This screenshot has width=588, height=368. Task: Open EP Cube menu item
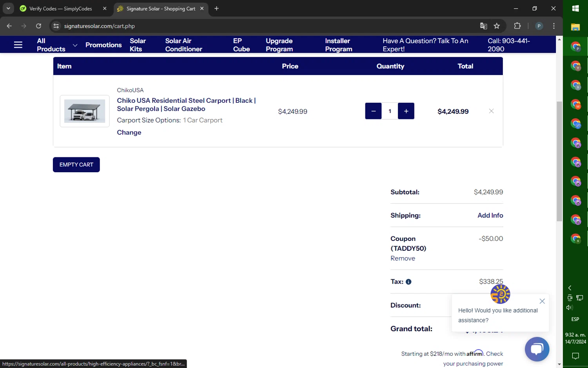tap(241, 45)
